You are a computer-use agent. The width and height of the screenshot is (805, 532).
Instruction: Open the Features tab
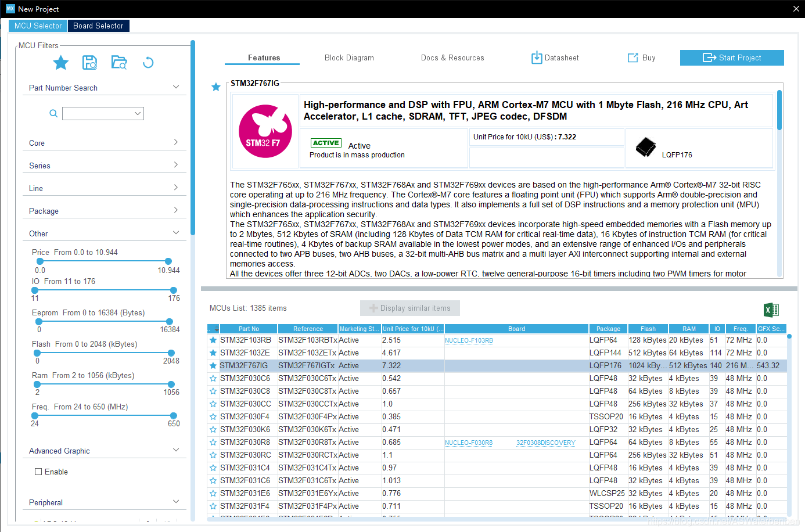pyautogui.click(x=264, y=58)
